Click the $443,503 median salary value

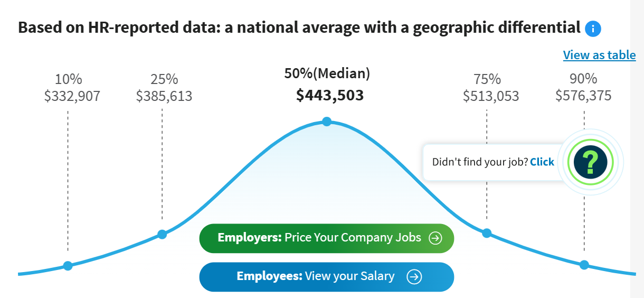330,95
